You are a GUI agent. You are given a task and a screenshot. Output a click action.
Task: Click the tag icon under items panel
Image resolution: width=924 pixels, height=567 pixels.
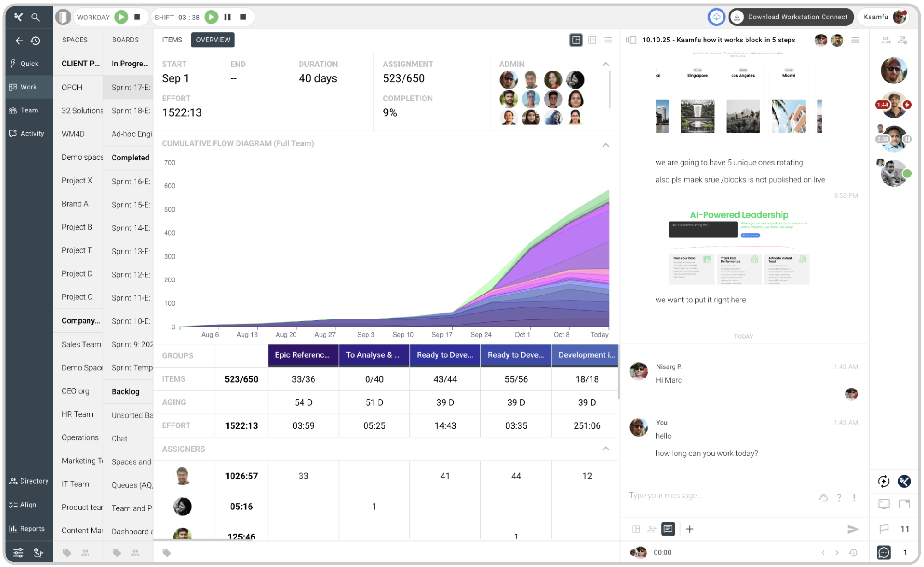(x=167, y=553)
